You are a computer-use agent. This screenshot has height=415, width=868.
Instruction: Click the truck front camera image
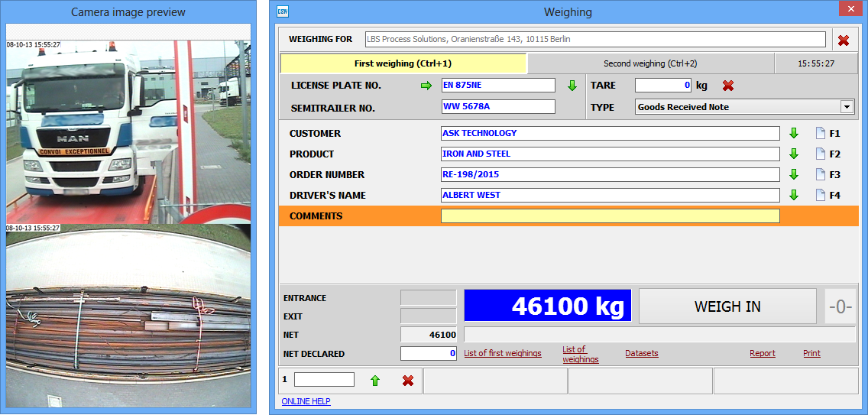pyautogui.click(x=128, y=132)
